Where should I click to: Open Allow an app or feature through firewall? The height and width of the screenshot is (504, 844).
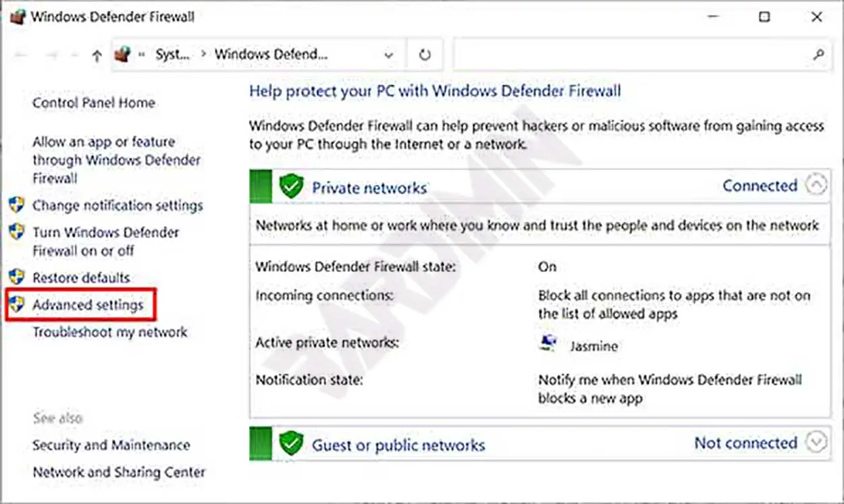(116, 160)
